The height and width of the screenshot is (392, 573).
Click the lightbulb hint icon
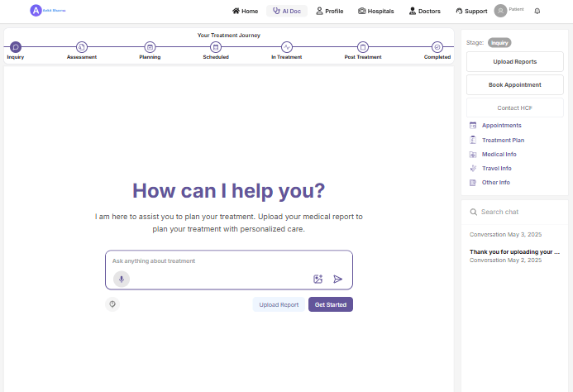point(112,304)
